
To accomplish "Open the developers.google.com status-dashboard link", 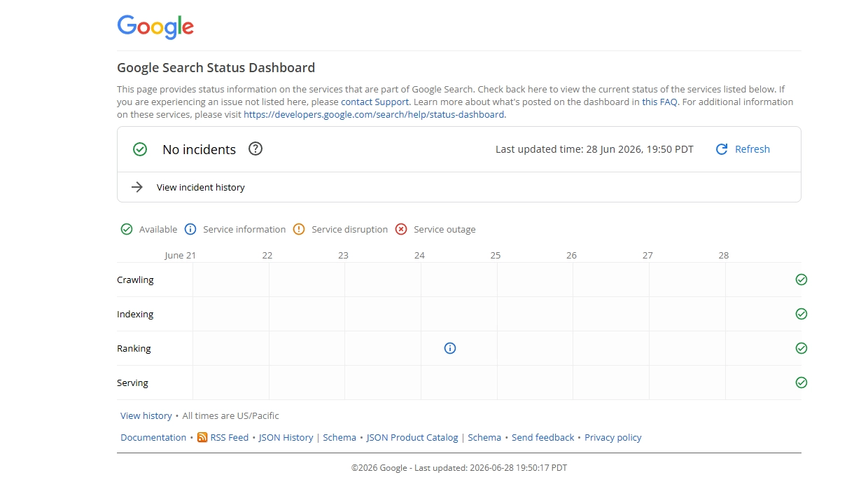I will click(x=374, y=114).
